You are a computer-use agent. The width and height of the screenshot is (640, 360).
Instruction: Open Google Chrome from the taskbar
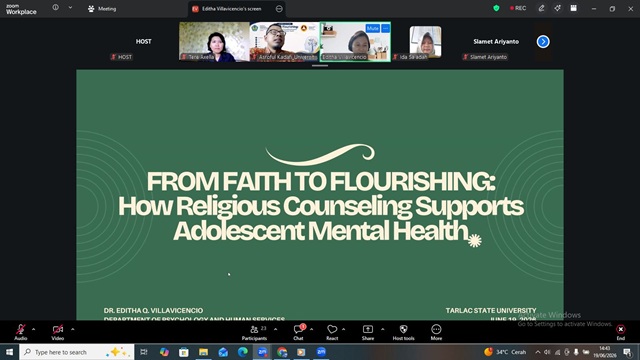pos(282,352)
